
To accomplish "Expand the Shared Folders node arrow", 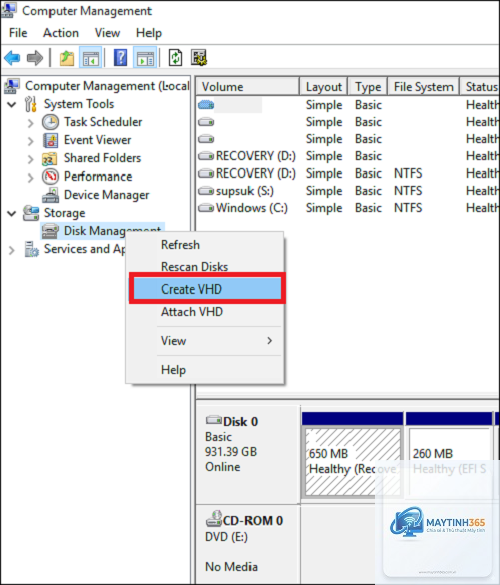I will (x=31, y=159).
